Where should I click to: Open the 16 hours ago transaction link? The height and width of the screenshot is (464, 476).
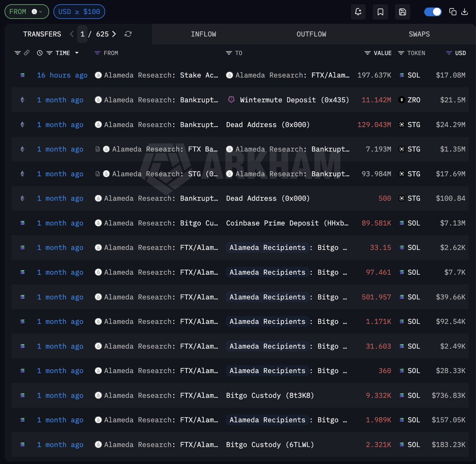click(x=62, y=75)
